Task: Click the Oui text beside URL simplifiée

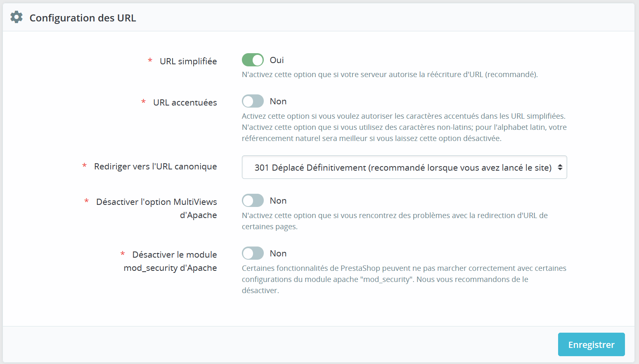Action: click(277, 60)
